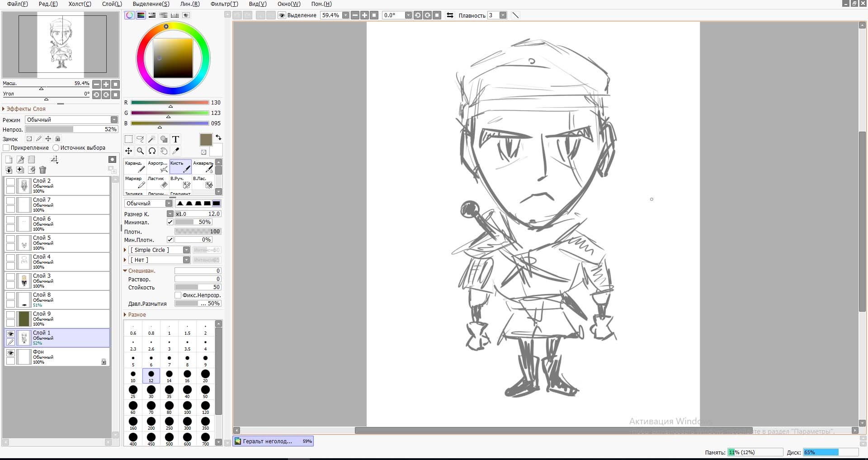Open the Холст menu
Image resolution: width=868 pixels, height=460 pixels.
tap(80, 4)
